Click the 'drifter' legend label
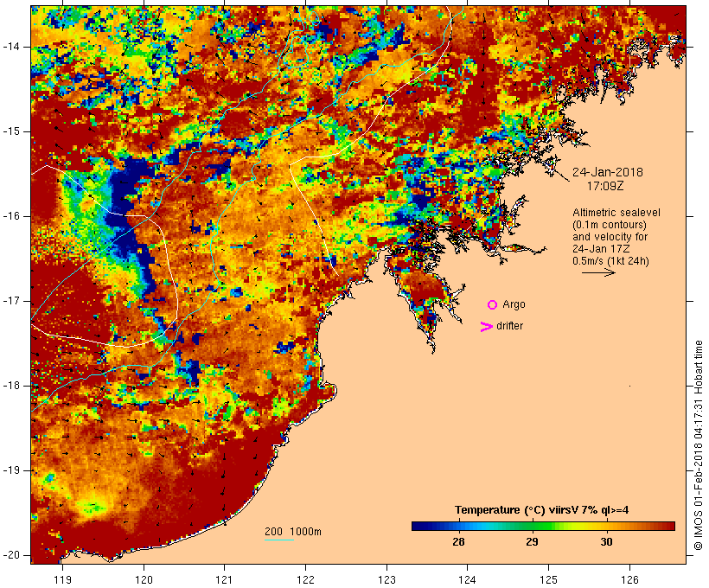This screenshot has height=588, width=709. tap(509, 326)
